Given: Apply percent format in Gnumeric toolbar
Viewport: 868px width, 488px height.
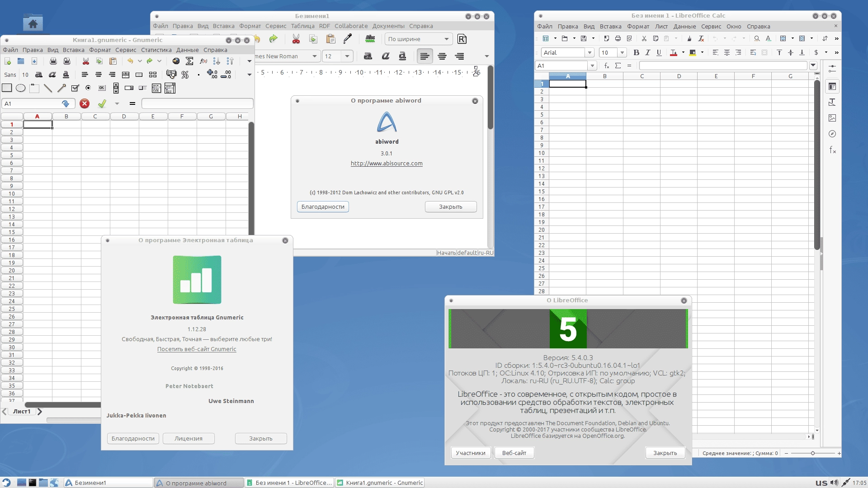Looking at the screenshot, I should 185,75.
